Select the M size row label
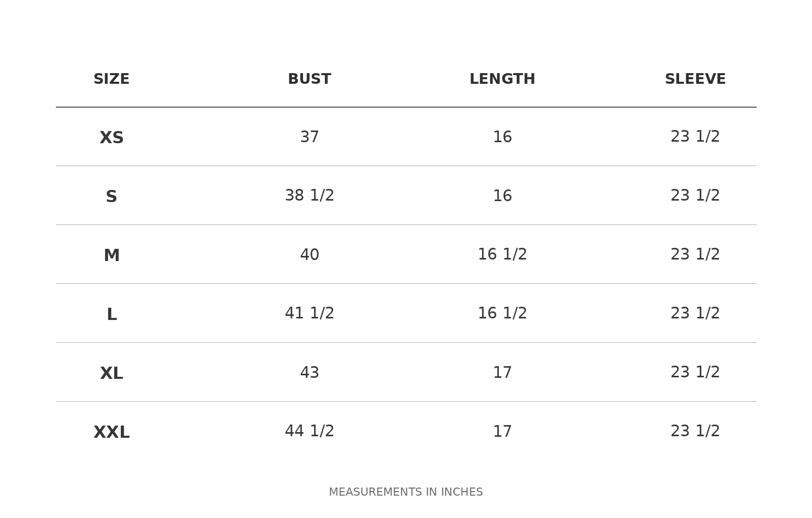Screen dimensions: 812x518 [112, 255]
